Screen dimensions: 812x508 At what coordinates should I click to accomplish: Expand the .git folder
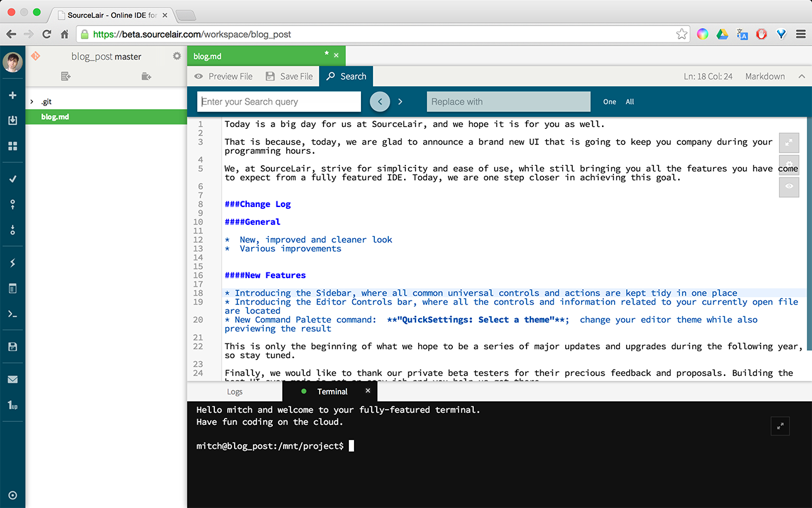coord(32,102)
